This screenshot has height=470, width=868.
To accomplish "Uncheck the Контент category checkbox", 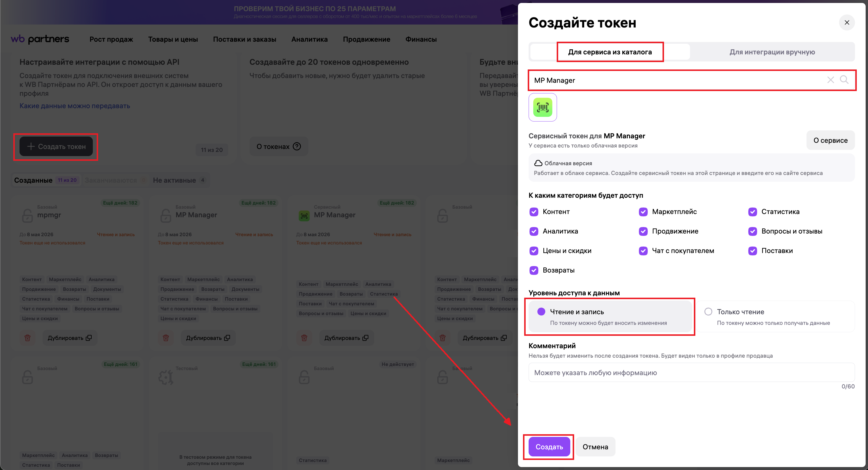I will pos(534,212).
